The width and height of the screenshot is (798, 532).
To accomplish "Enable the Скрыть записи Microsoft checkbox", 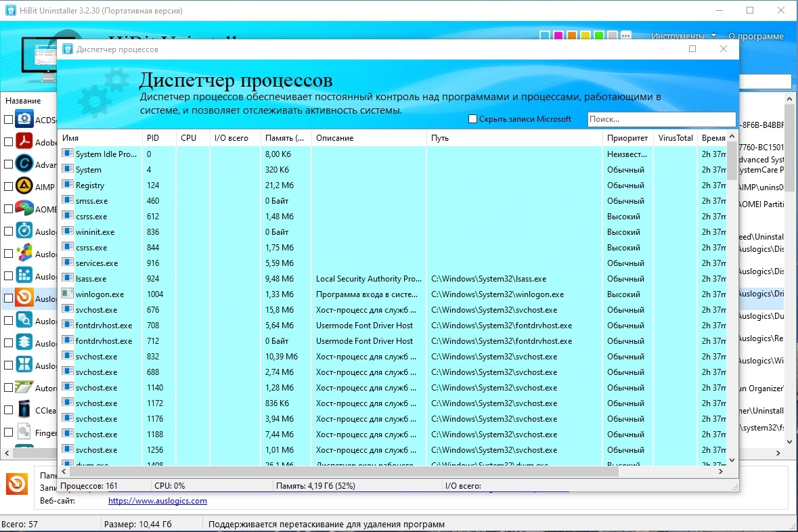I will pyautogui.click(x=473, y=118).
